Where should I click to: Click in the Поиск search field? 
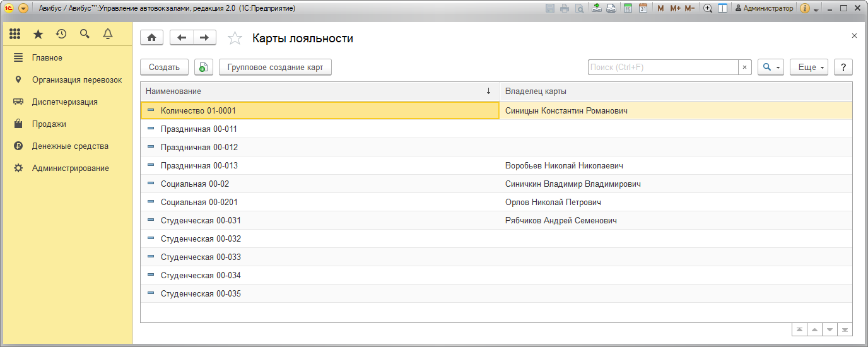pyautogui.click(x=662, y=68)
